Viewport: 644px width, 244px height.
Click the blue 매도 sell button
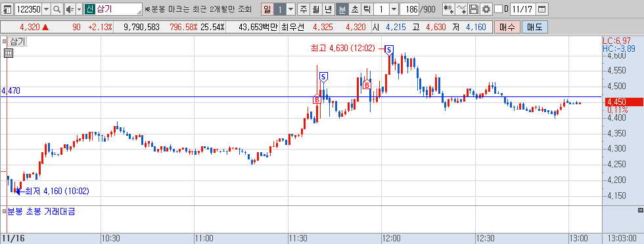coord(535,28)
